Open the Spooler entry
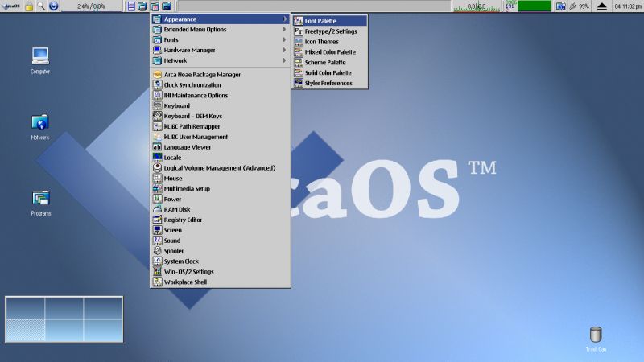Image resolution: width=644 pixels, height=362 pixels. (x=220, y=251)
